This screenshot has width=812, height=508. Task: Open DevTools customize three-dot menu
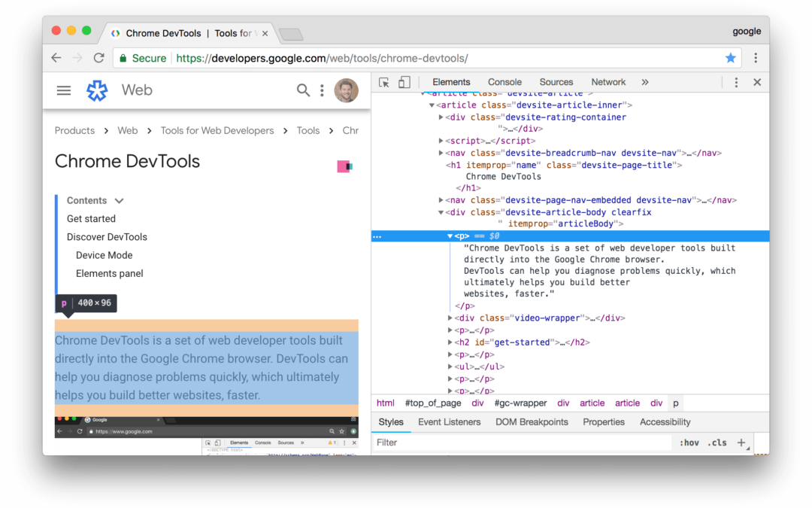click(x=736, y=83)
